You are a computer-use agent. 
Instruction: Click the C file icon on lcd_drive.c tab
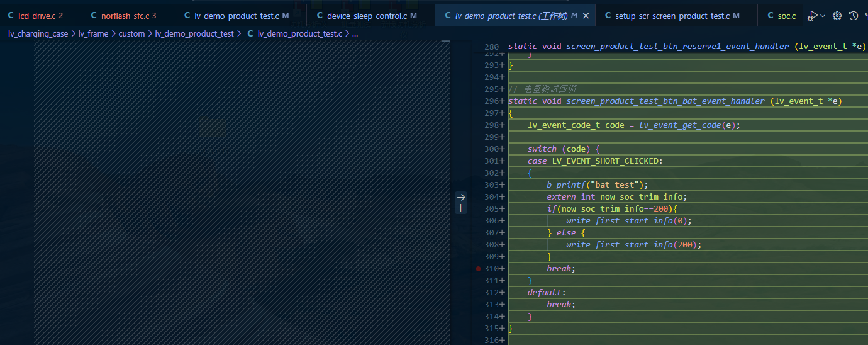(11, 16)
